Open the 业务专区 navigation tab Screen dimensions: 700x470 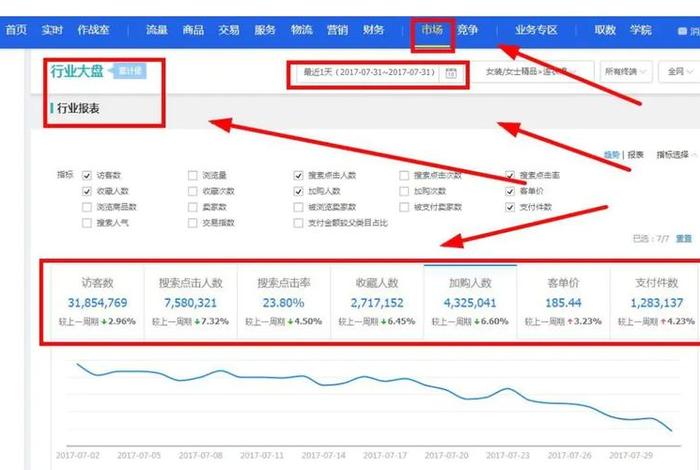click(536, 30)
